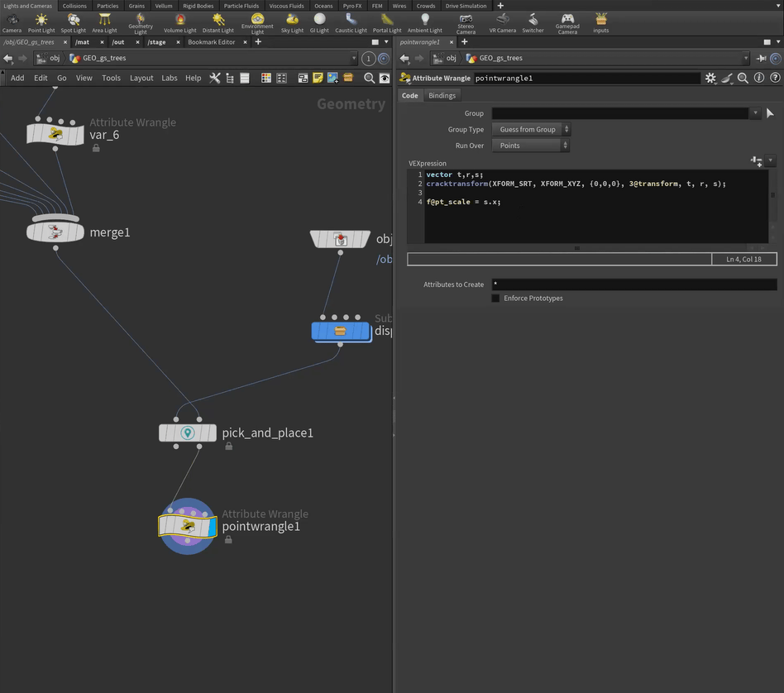
Task: Open the Layout menu in network editor
Action: [x=141, y=78]
